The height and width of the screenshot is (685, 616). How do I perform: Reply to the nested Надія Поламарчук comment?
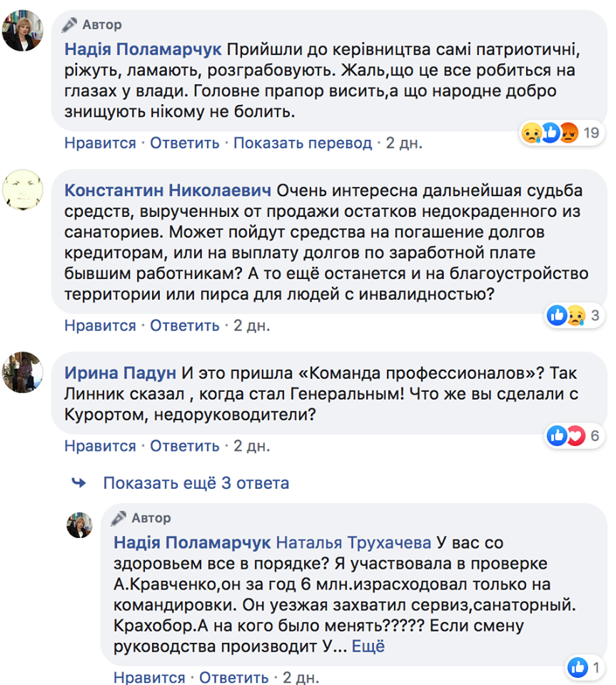pos(234,677)
